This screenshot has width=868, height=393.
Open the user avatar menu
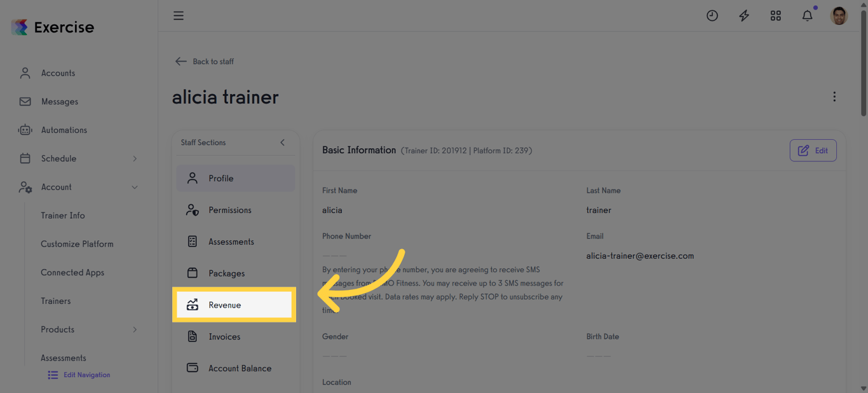click(839, 16)
